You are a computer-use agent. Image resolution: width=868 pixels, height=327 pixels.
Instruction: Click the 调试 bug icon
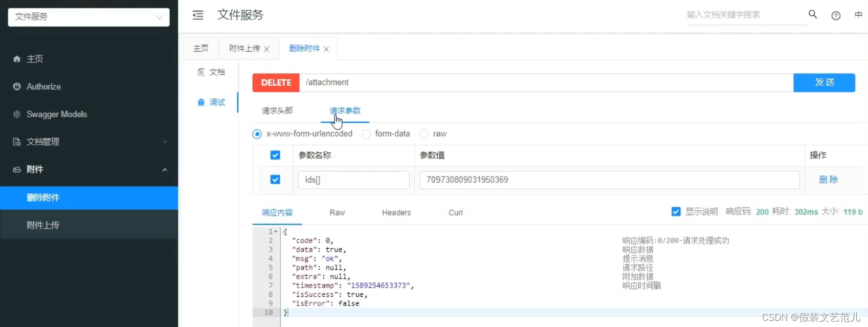201,102
